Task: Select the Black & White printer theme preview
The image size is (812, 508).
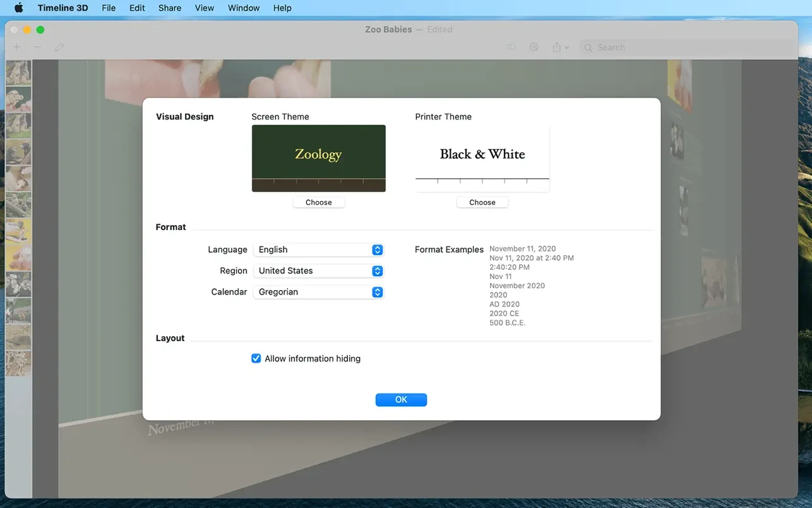Action: click(482, 158)
